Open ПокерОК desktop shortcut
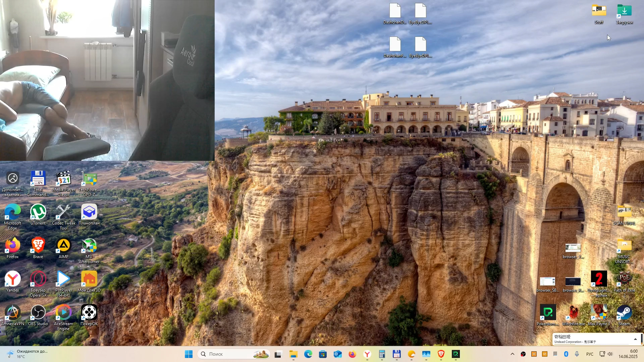Viewport: 644px width, 362px height. (x=89, y=315)
